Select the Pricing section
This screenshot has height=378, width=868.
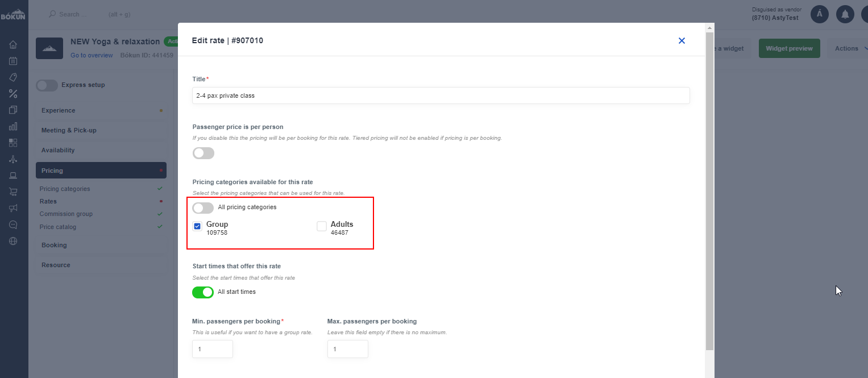101,171
